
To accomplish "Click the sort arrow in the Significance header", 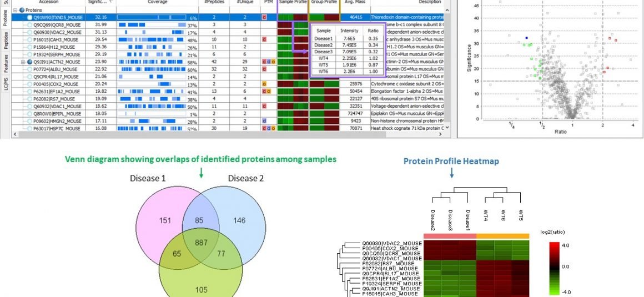I will pyautogui.click(x=112, y=2).
